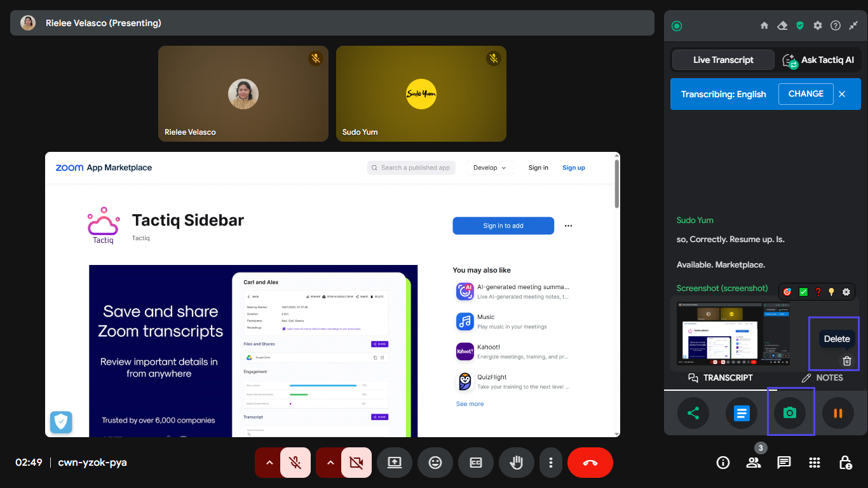Click the Zoom App Marketplace logo

[x=104, y=168]
